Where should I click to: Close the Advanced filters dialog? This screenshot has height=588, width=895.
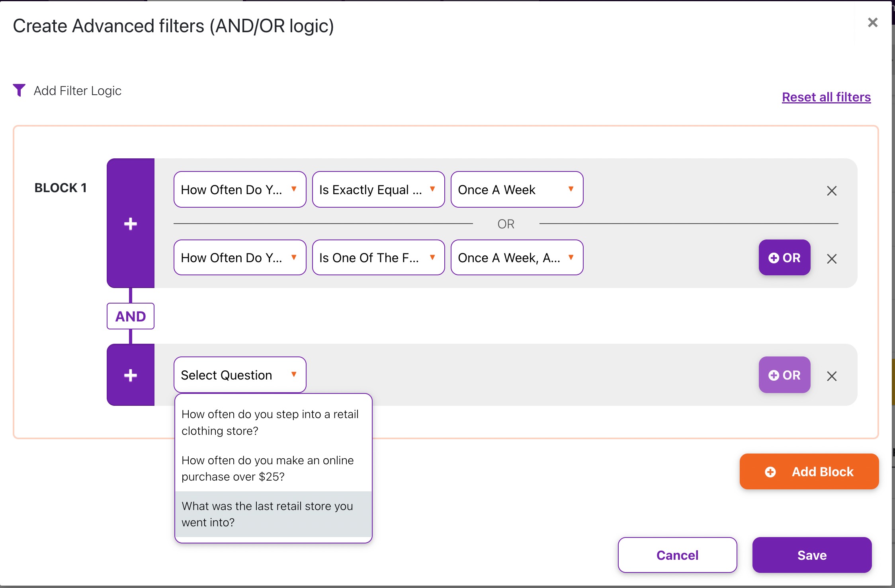pyautogui.click(x=873, y=23)
